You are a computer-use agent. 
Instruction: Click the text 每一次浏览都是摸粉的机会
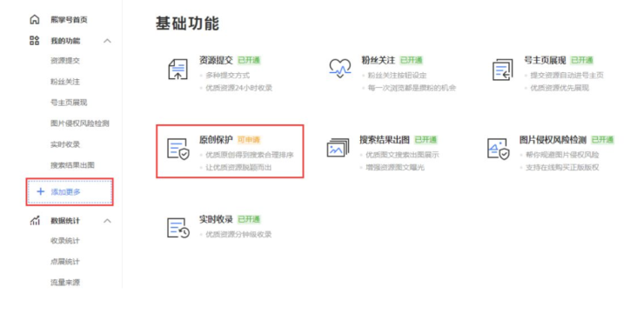[x=412, y=88]
